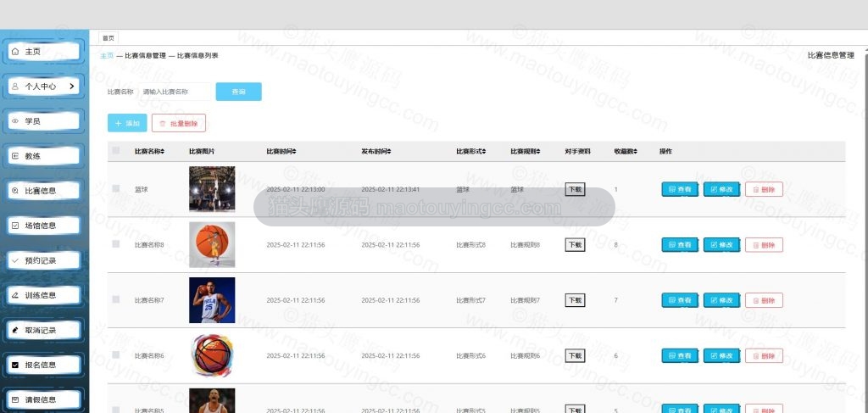Viewport: 868px width, 413px height.
Task: Click 查看 for the 篮球 row
Action: pos(681,189)
